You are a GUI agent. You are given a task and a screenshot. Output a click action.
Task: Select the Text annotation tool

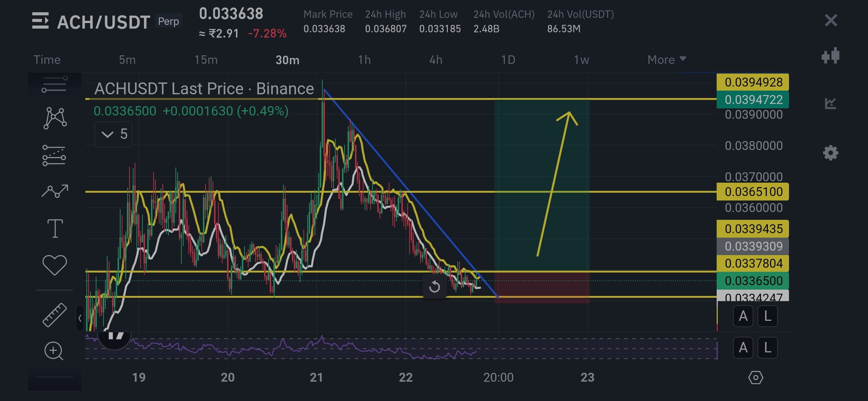[x=55, y=228]
